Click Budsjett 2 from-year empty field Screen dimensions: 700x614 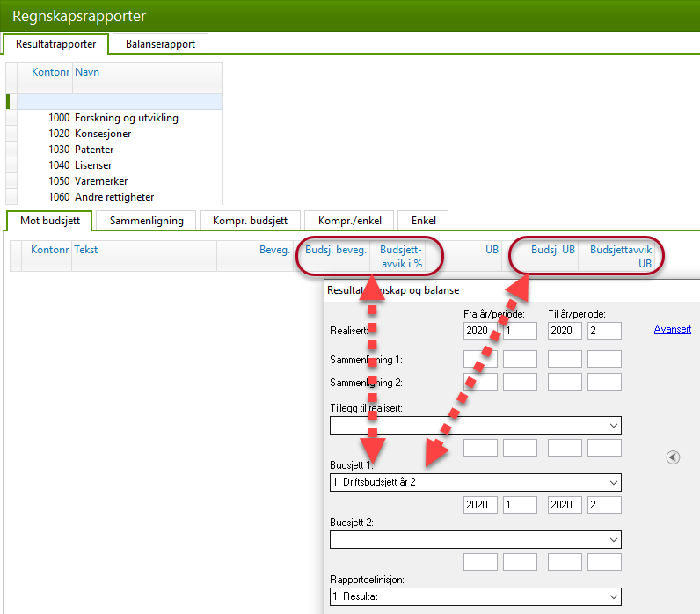(x=480, y=562)
